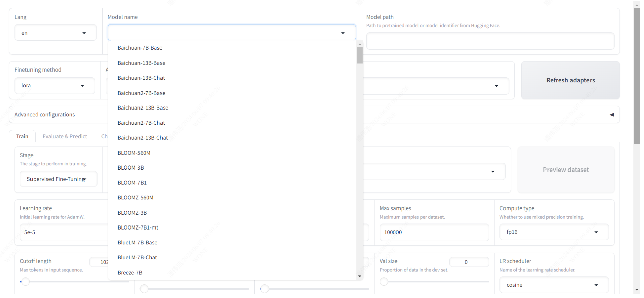Choose BlueLM-7B-Base model option
This screenshot has width=644, height=298.
232,243
